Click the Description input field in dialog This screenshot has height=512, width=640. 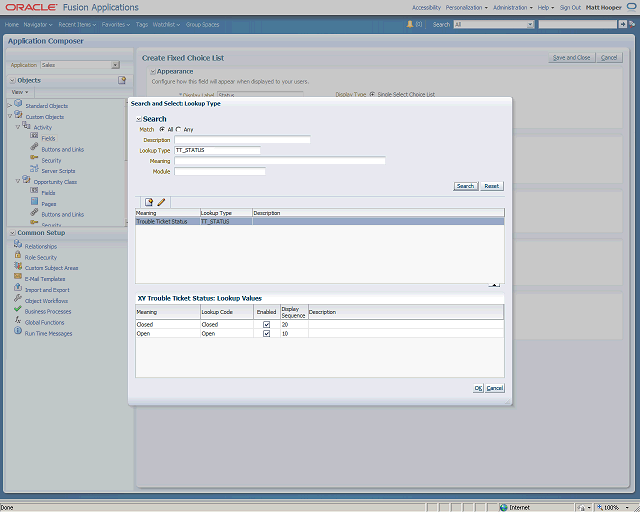point(242,140)
